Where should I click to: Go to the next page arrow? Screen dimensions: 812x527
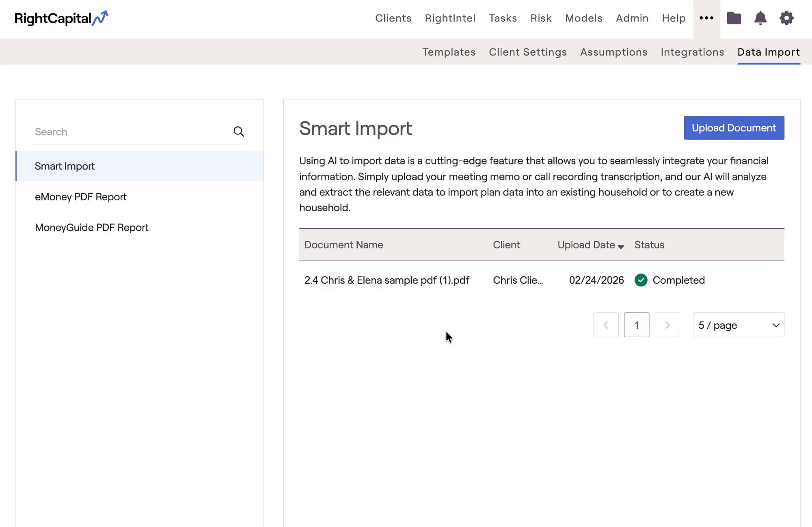[x=667, y=325]
